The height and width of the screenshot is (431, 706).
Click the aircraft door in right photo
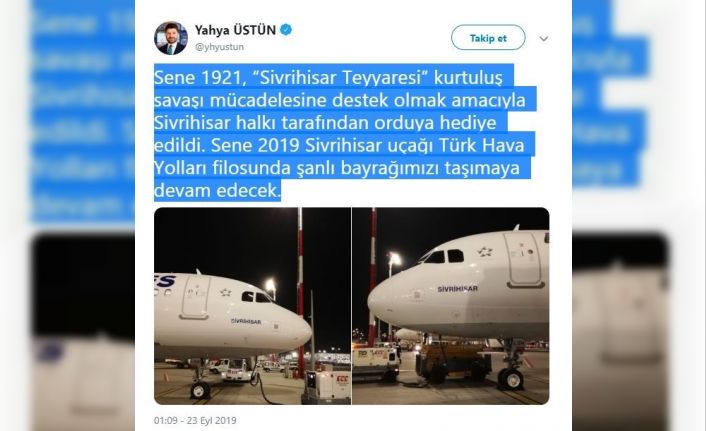point(523,260)
